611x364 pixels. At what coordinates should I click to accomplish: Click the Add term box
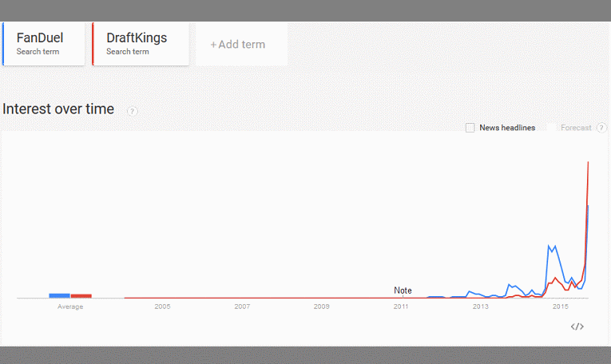coord(241,44)
